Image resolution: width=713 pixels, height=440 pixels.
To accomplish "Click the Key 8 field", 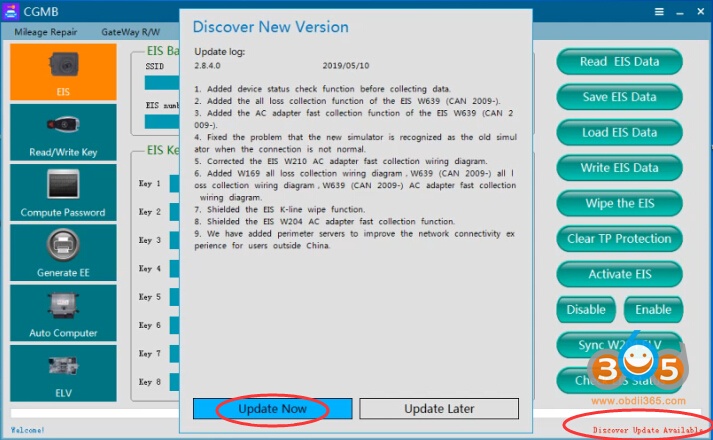I will [x=174, y=382].
